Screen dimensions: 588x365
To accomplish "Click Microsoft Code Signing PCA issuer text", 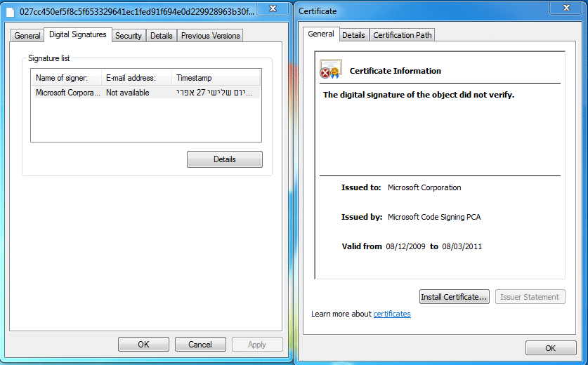I will pos(434,217).
